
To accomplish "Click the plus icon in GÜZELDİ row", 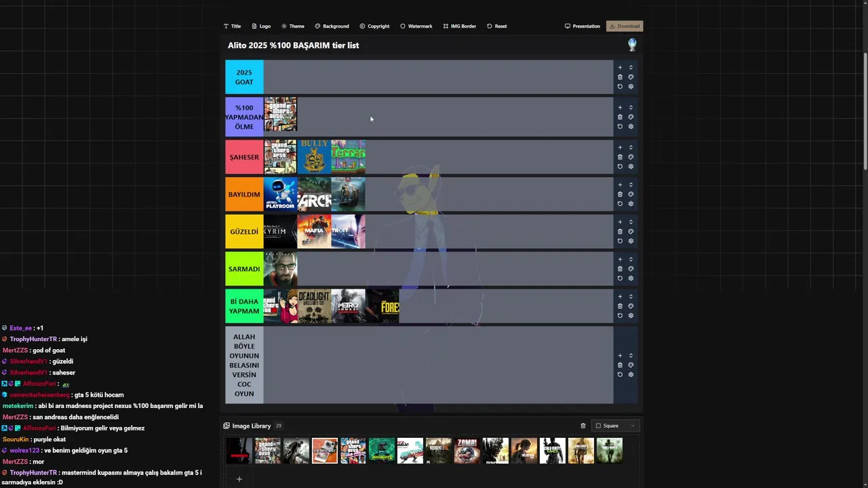I will tap(620, 222).
